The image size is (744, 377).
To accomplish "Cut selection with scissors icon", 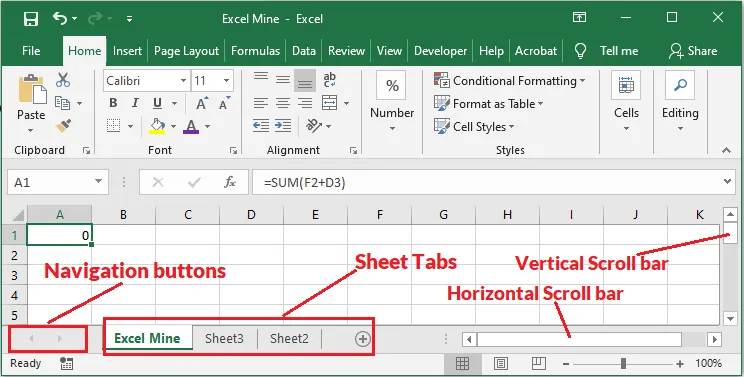I will click(x=63, y=80).
